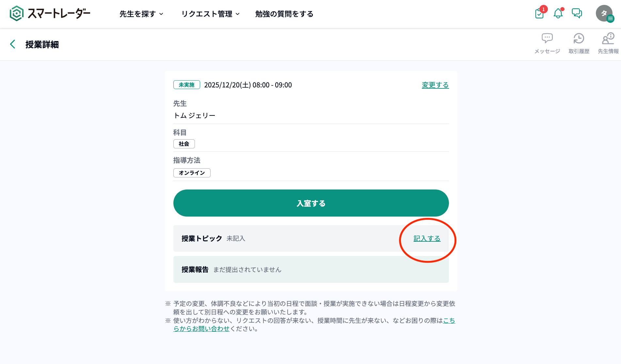Screen dimensions: 621x364
Task: Click the 変更する link
Action: pos(435,85)
